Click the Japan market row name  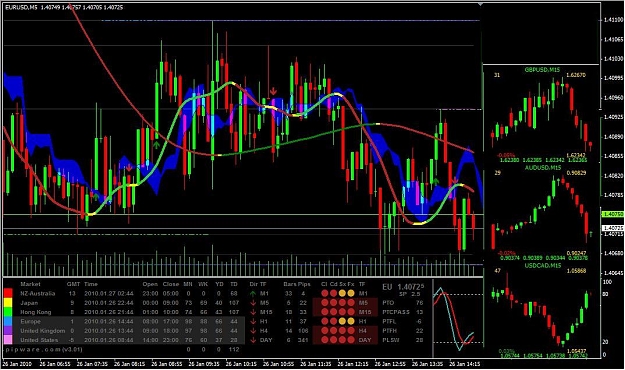[29, 303]
